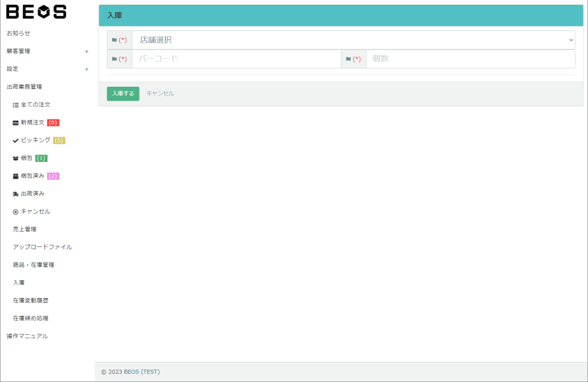Click the package icon beside 梱包済み
This screenshot has height=382, width=588.
[x=16, y=176]
